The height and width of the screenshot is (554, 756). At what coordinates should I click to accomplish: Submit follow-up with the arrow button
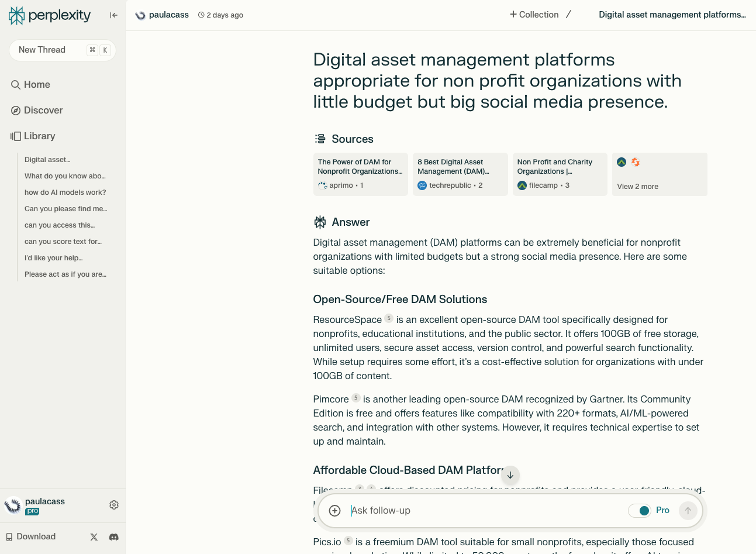click(688, 511)
